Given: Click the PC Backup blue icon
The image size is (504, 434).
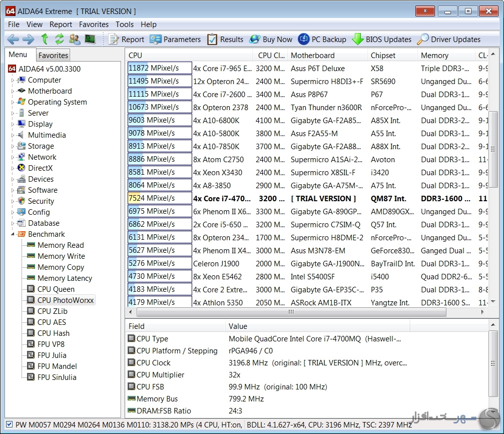Looking at the screenshot, I should (x=303, y=39).
